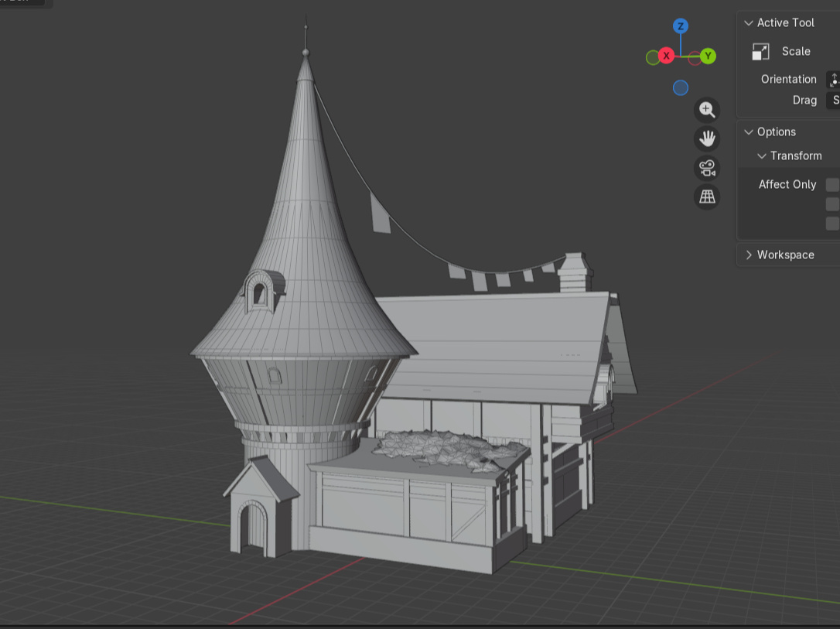Select the chimney on the house model
The width and height of the screenshot is (840, 629).
575,272
